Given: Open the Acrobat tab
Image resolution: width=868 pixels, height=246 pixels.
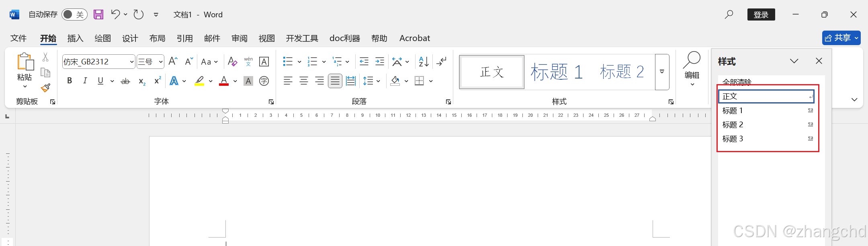Looking at the screenshot, I should coord(415,38).
